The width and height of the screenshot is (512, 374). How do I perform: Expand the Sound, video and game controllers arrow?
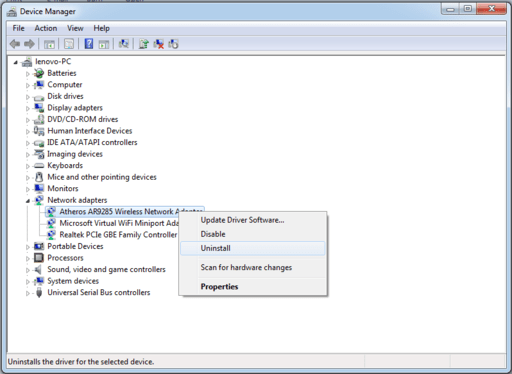[28, 270]
